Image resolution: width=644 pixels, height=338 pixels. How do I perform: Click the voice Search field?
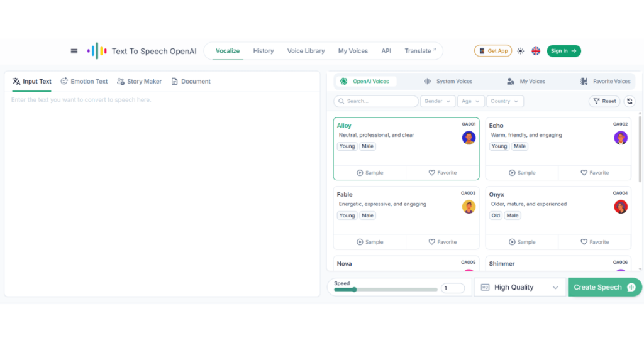pos(376,101)
